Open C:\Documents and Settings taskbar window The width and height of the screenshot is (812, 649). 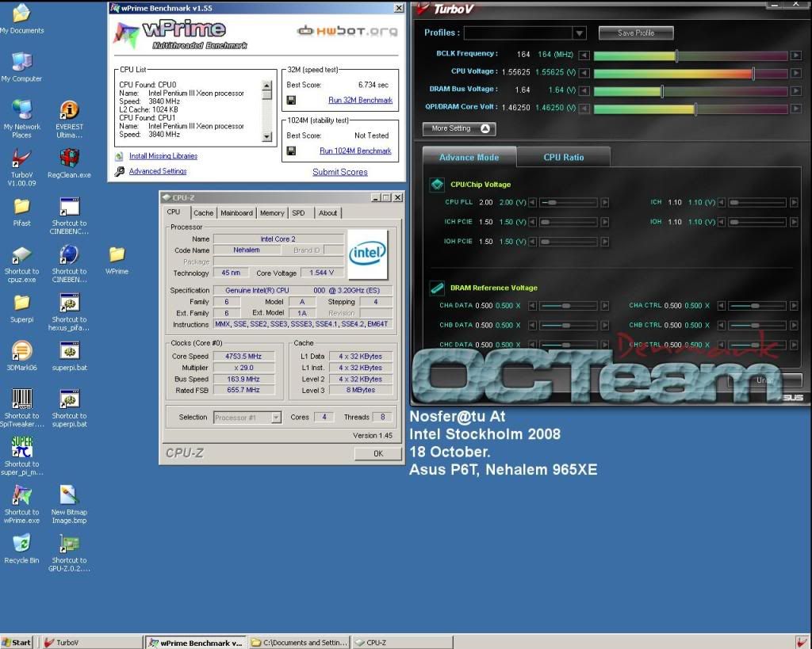pyautogui.click(x=299, y=643)
